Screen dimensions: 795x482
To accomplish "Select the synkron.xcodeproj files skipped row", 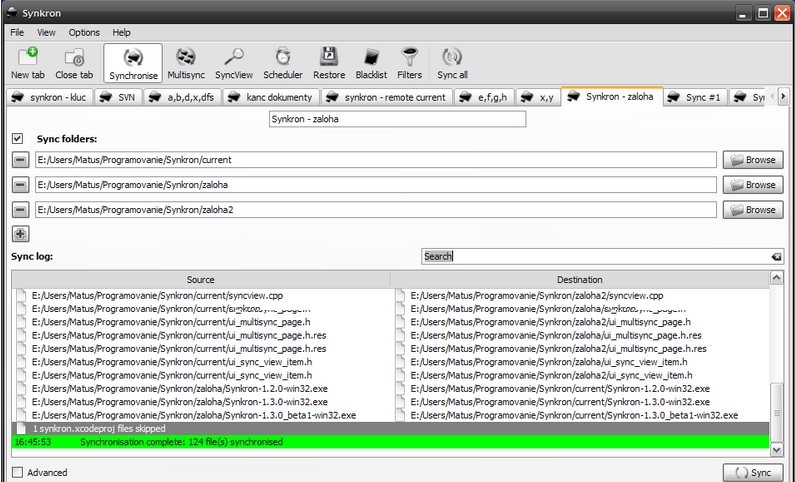I will [x=390, y=429].
